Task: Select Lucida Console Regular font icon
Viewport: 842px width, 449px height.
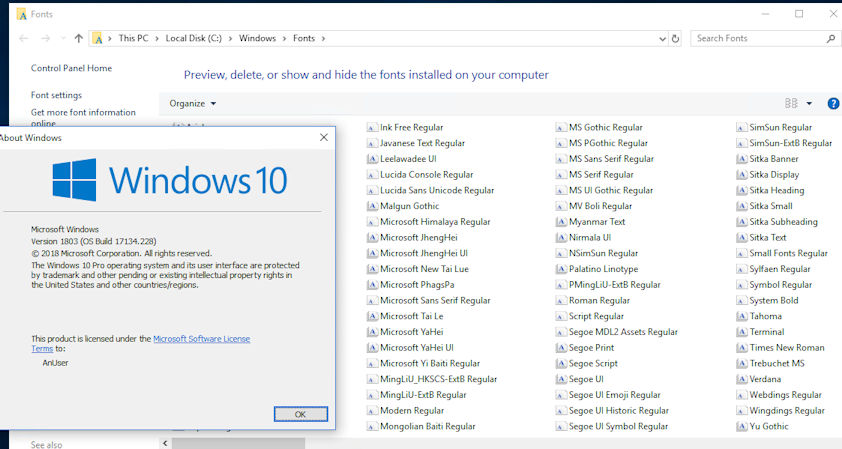Action: click(x=372, y=175)
